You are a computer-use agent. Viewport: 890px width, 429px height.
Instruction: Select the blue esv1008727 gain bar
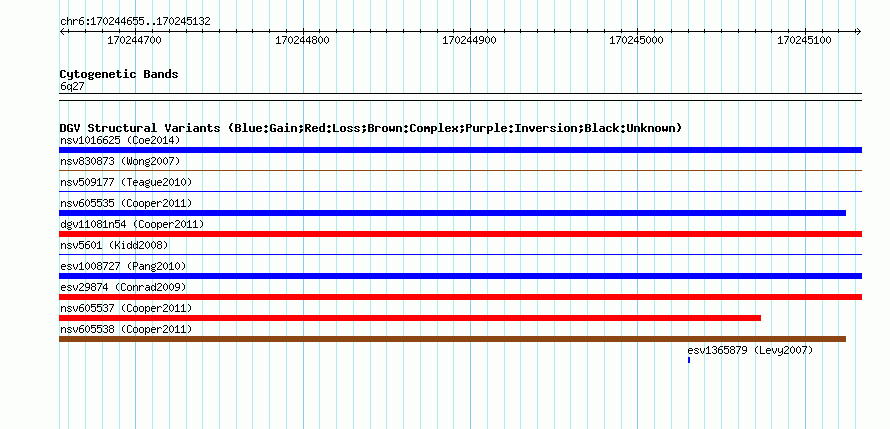[x=460, y=276]
